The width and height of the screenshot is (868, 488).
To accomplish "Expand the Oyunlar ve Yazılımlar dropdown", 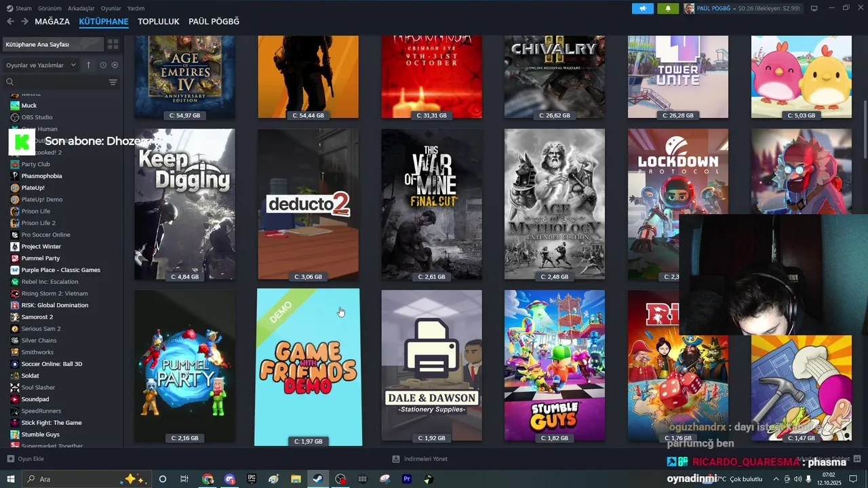I will pyautogui.click(x=41, y=65).
